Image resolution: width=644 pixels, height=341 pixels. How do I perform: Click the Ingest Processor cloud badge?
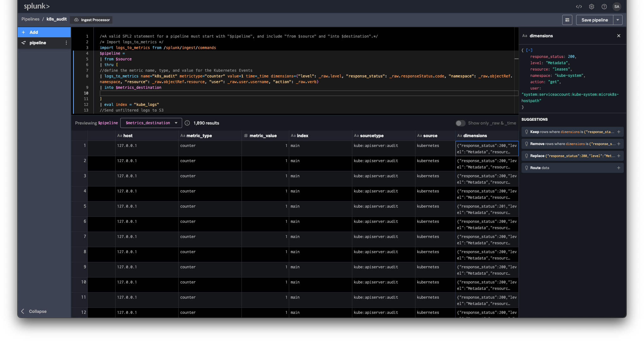click(x=91, y=20)
